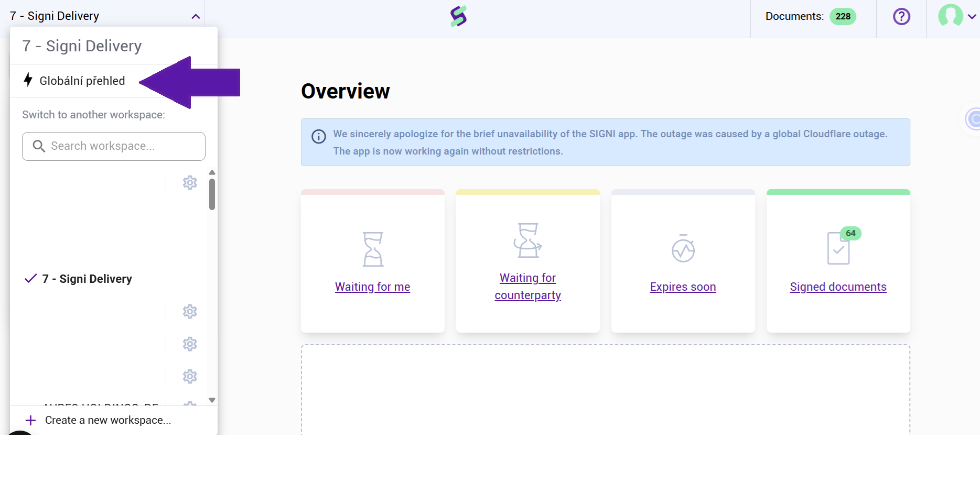Select the 7 - Signi Delivery workspace
Image resolution: width=980 pixels, height=494 pixels.
[87, 279]
